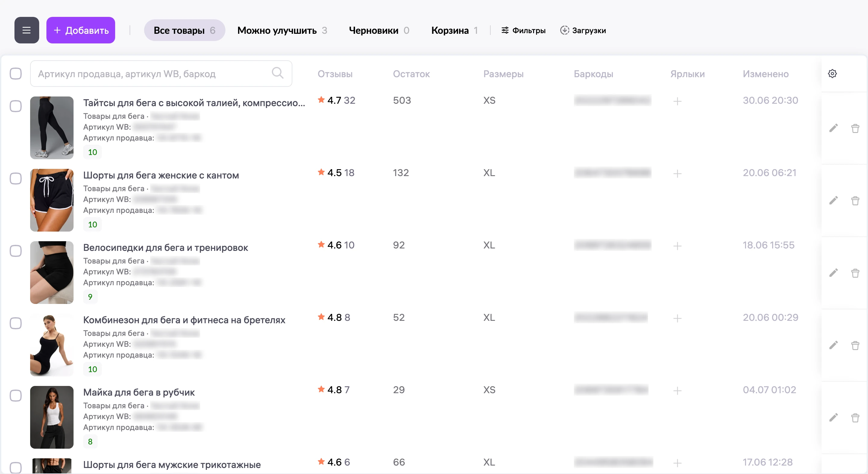The height and width of the screenshot is (474, 868).
Task: Open the Майка для бега product thumbnail
Action: (x=52, y=417)
